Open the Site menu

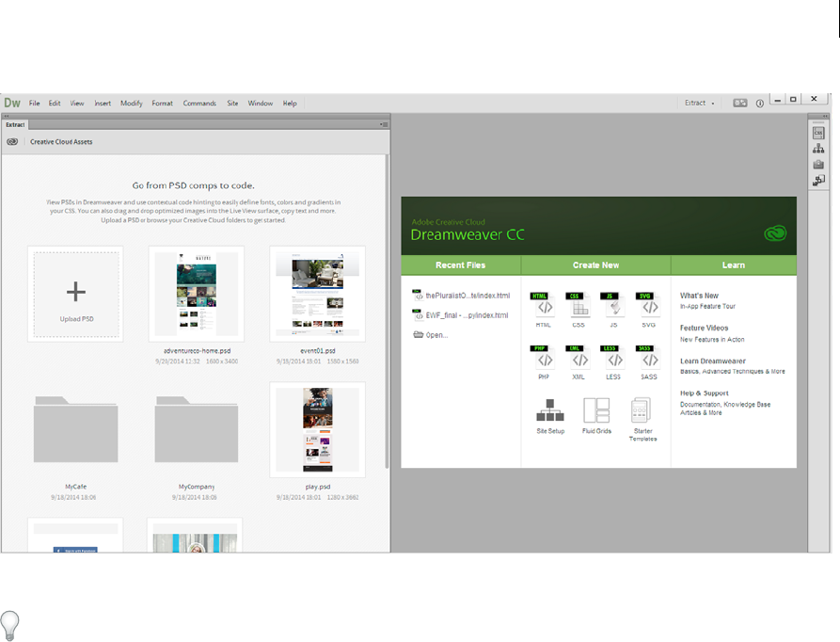click(232, 103)
